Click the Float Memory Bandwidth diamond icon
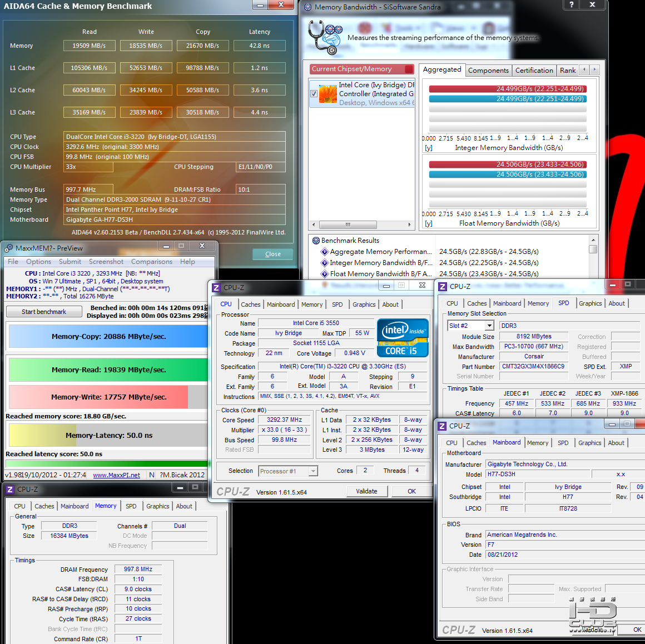Image resolution: width=645 pixels, height=644 pixels. click(x=325, y=274)
